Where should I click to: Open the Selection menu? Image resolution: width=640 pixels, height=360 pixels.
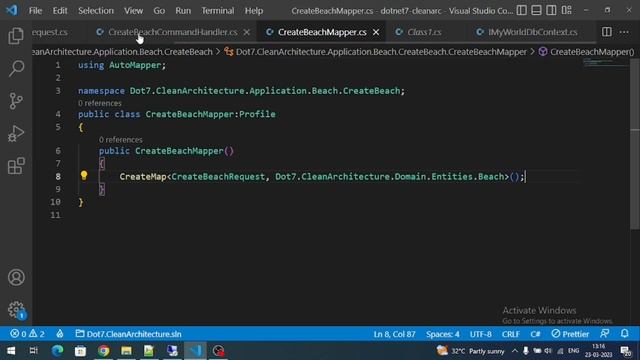point(96,11)
